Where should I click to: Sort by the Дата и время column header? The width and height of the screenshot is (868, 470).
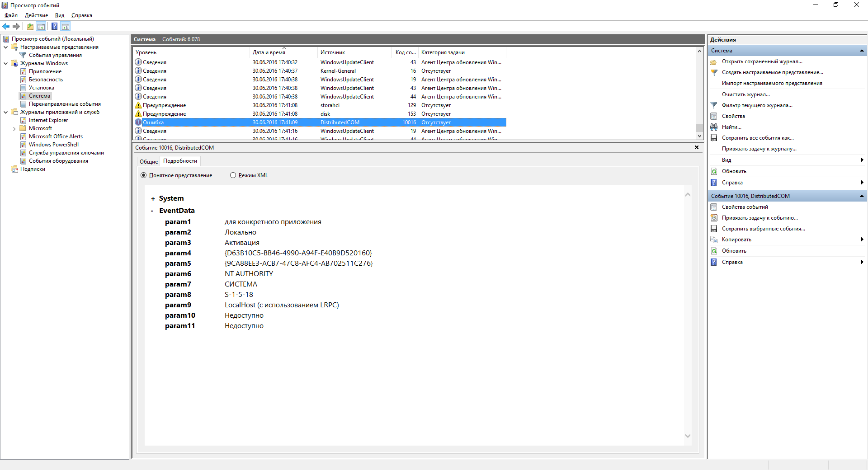[x=283, y=52]
